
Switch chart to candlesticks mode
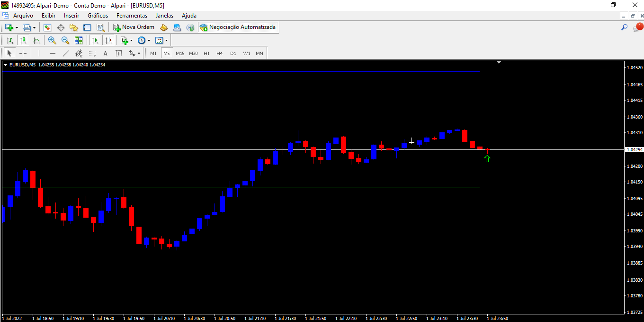23,40
